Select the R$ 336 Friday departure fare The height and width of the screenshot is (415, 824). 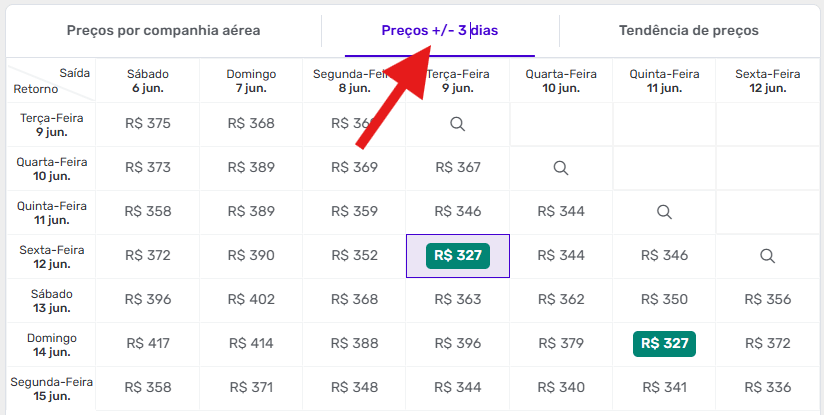click(767, 387)
